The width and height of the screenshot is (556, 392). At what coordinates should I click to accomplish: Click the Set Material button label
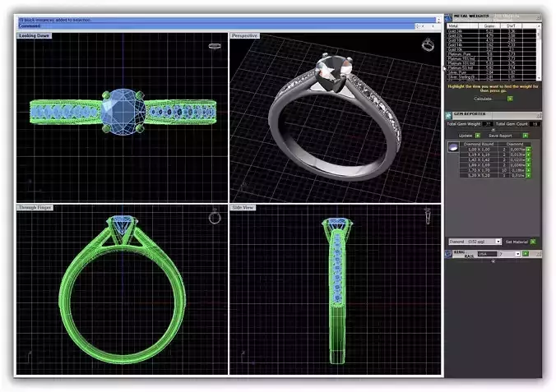click(517, 242)
